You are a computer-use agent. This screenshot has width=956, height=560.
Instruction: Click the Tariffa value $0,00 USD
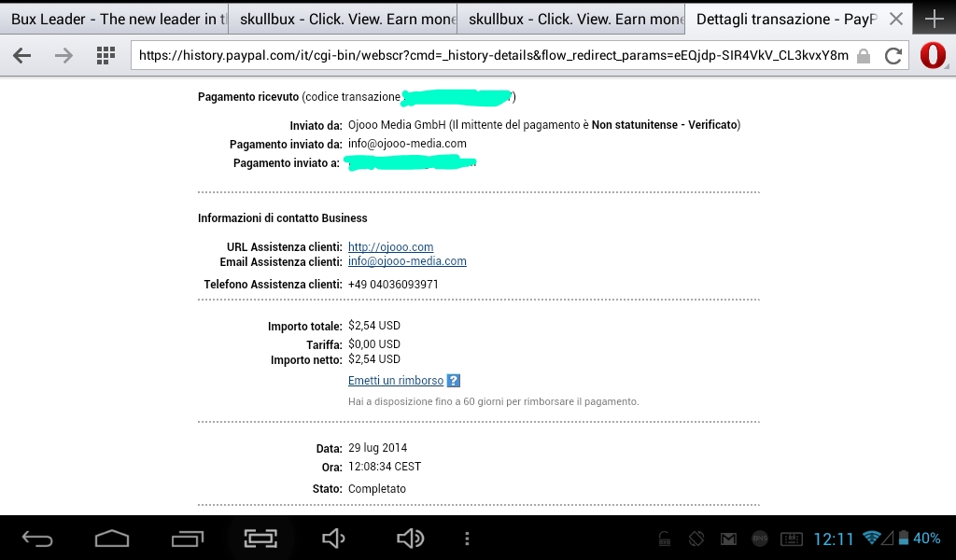tap(374, 344)
